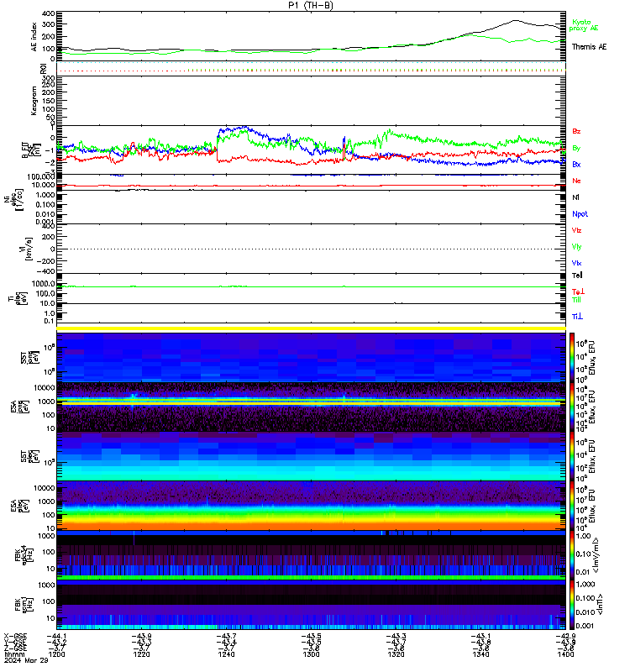The width and height of the screenshot is (630, 672).
Task: Click the plot title P1 (TH-B)
Action: pyautogui.click(x=311, y=5)
